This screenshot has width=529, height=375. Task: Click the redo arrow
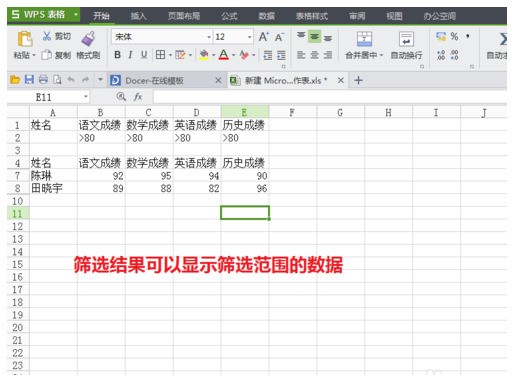point(85,80)
